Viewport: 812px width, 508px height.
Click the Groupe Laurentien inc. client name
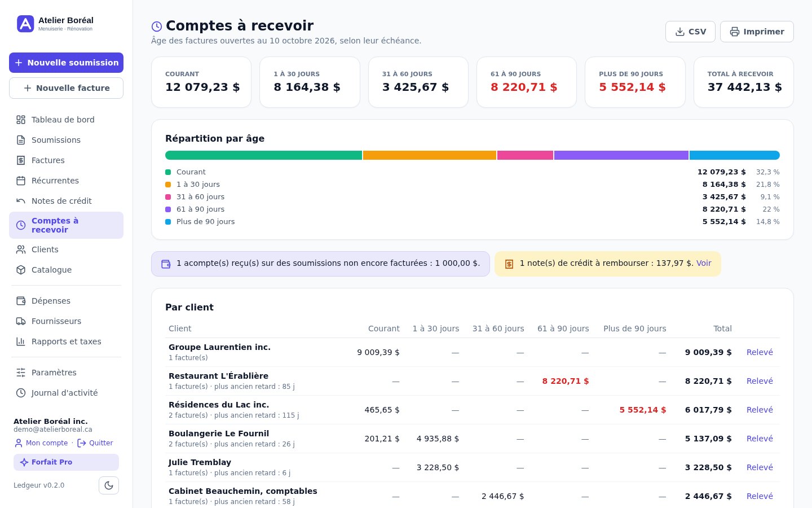[x=219, y=347]
